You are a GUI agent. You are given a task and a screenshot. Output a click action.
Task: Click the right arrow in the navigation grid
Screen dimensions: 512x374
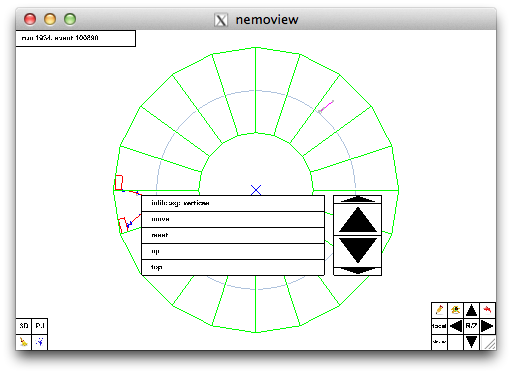click(487, 326)
